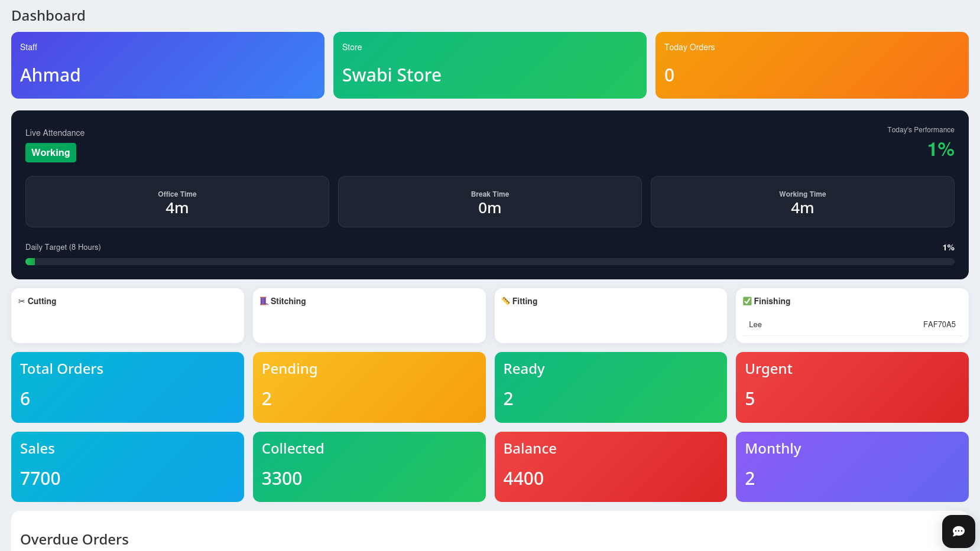Click the Working Time 4m tile

pyautogui.click(x=803, y=202)
